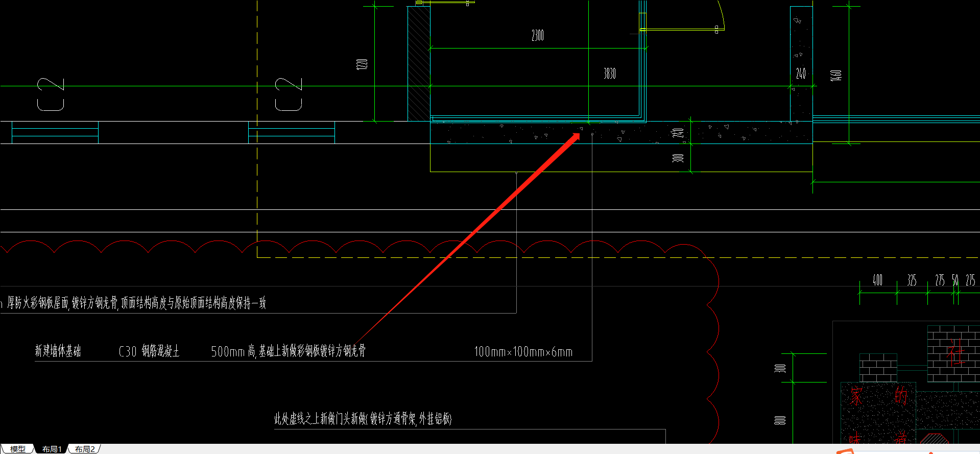The height and width of the screenshot is (454, 980).
Task: Click the 3830 dimension value
Action: click(610, 74)
